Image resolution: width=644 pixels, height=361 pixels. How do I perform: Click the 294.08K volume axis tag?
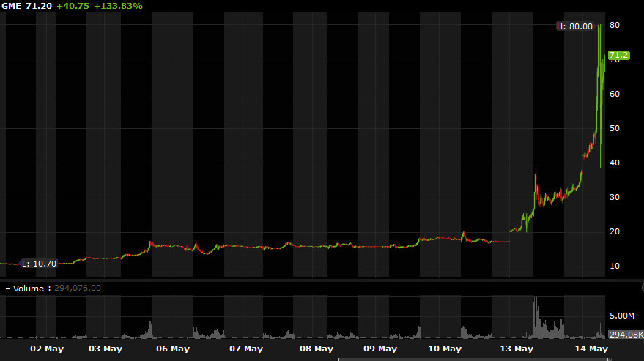pyautogui.click(x=626, y=335)
